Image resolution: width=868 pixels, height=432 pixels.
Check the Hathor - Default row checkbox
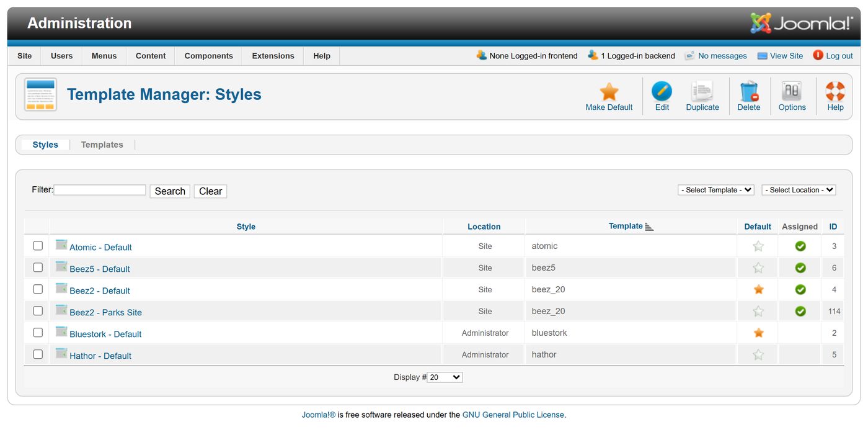(38, 354)
